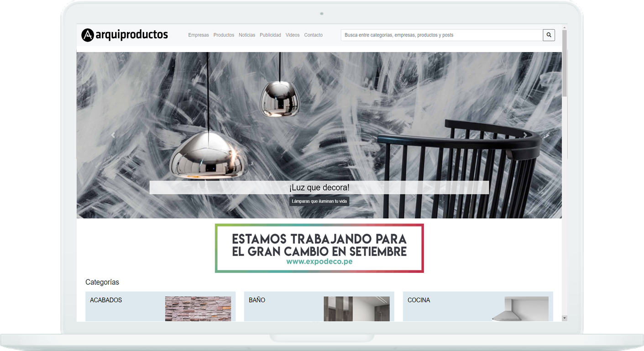
Task: Open the expodeco.pe banner
Action: tap(319, 248)
